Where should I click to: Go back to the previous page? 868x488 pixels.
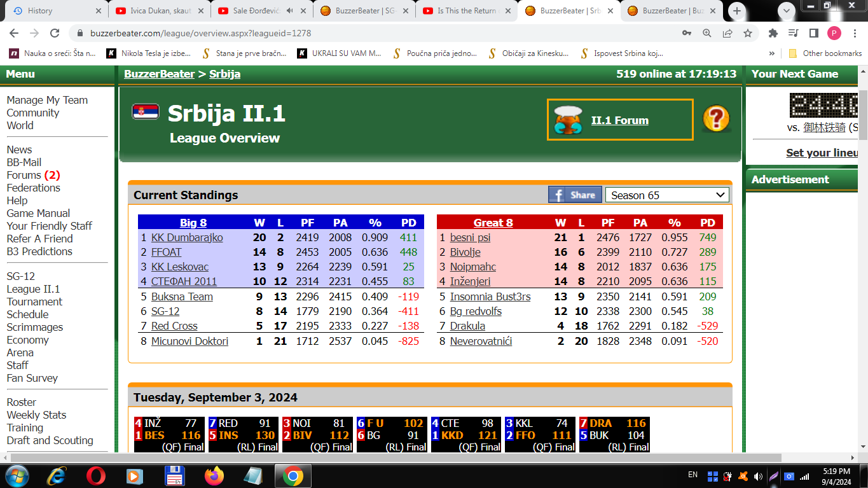(14, 33)
